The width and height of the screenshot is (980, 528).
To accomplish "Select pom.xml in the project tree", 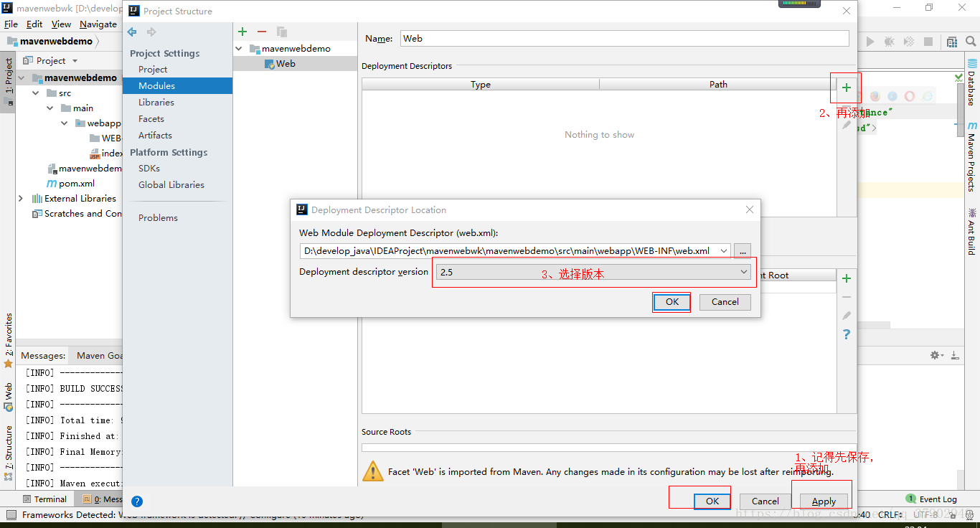I will (70, 183).
